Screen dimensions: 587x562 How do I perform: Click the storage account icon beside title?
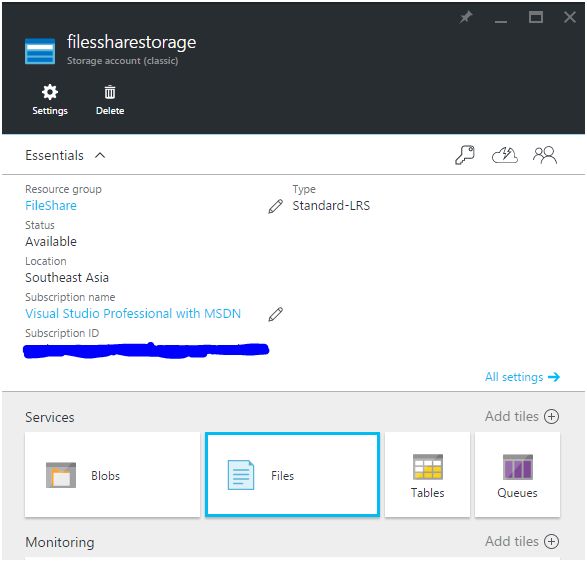40,51
